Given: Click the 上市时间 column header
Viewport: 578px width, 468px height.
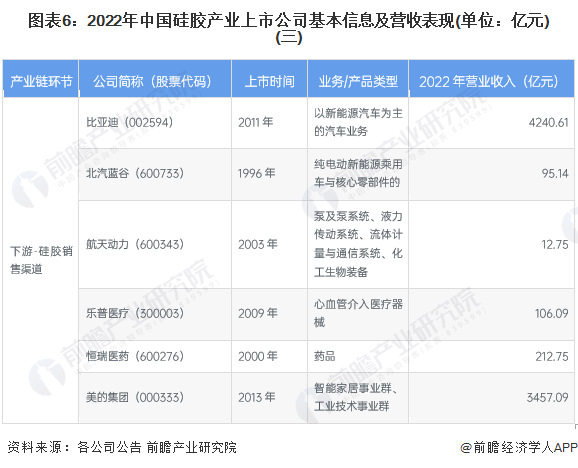Looking at the screenshot, I should click(x=269, y=79).
